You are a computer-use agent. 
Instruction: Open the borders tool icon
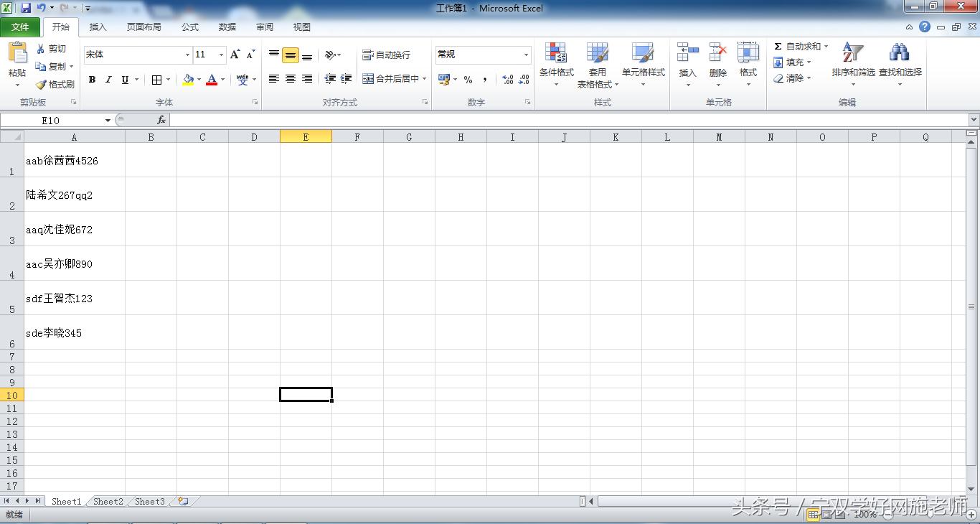coord(156,80)
